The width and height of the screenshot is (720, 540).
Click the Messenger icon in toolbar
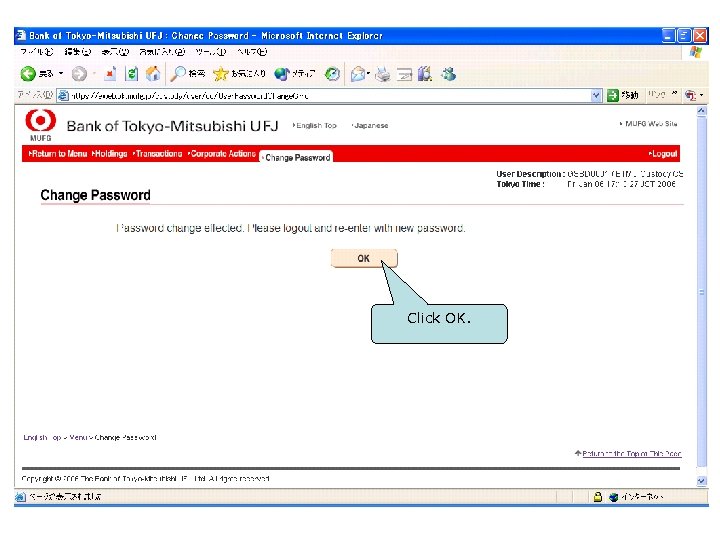tap(449, 73)
